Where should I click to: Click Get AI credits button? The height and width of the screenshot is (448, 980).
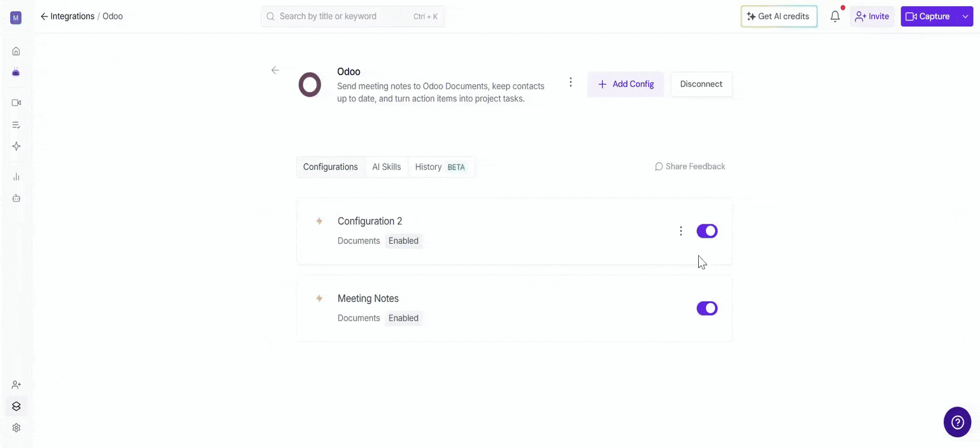pyautogui.click(x=779, y=16)
